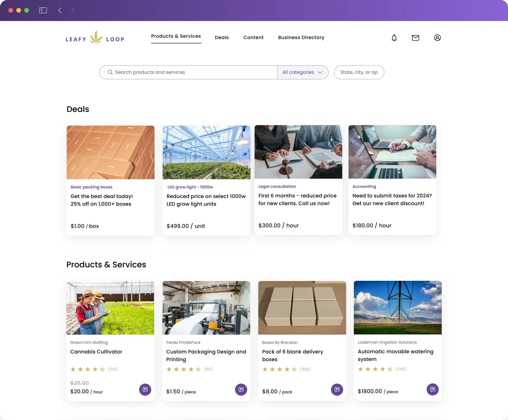The image size is (508, 420).
Task: Click the State, city, or zip field
Action: pyautogui.click(x=359, y=72)
